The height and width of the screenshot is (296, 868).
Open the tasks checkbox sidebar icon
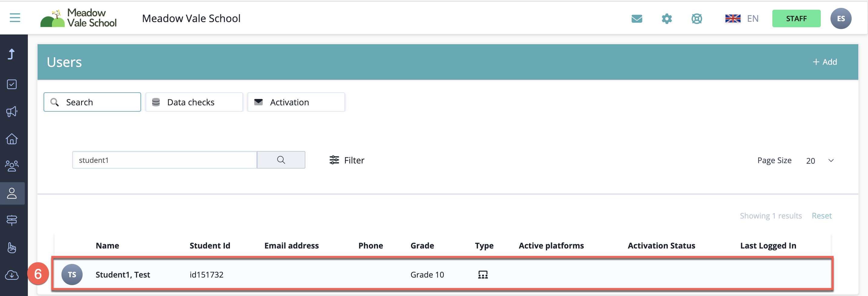[x=12, y=84]
